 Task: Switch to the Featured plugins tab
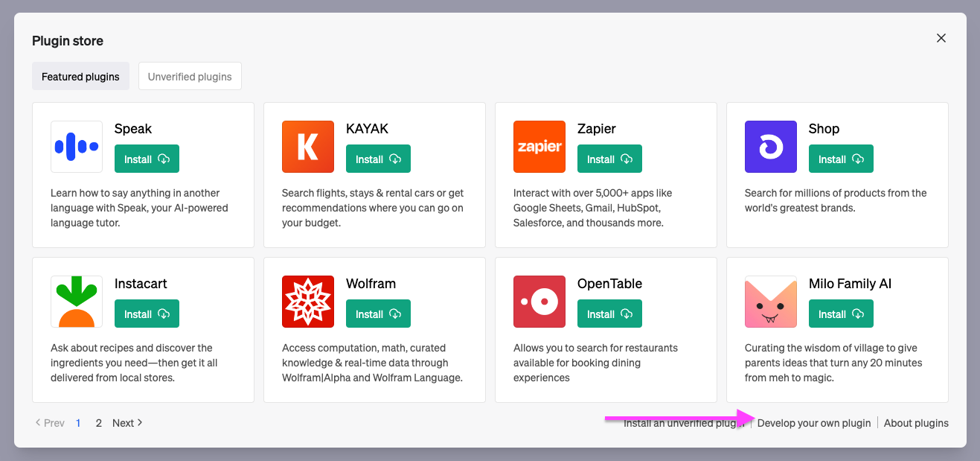80,77
